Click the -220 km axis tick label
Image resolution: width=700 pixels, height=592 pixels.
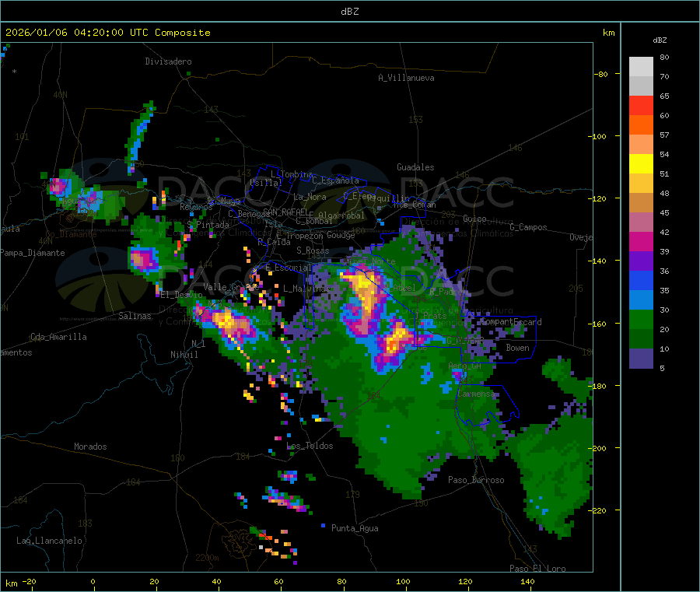[599, 510]
